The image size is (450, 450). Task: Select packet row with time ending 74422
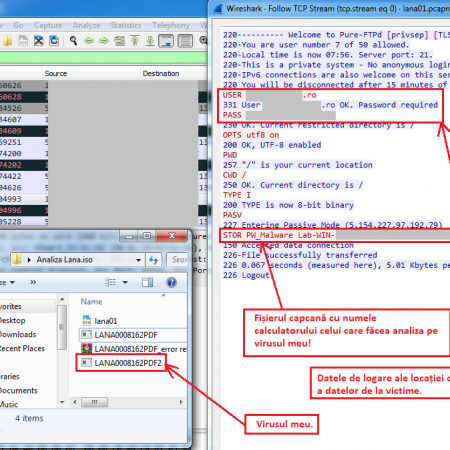point(103,176)
